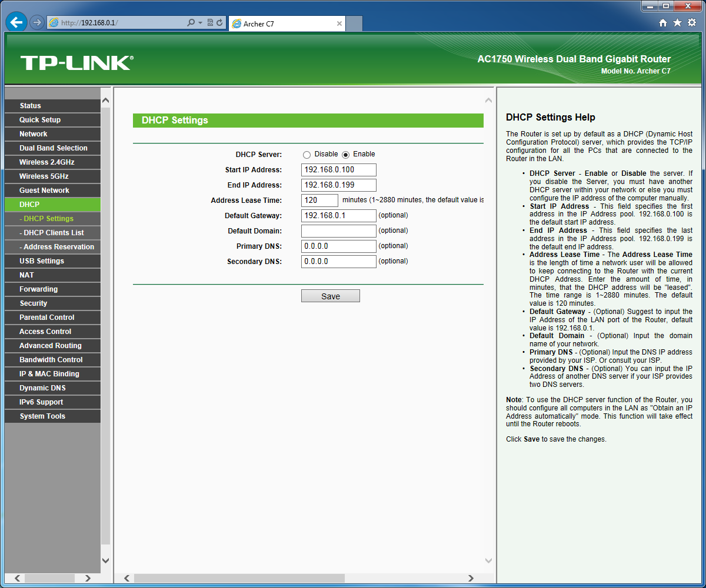Open the Network menu
Image resolution: width=706 pixels, height=588 pixels.
52,134
